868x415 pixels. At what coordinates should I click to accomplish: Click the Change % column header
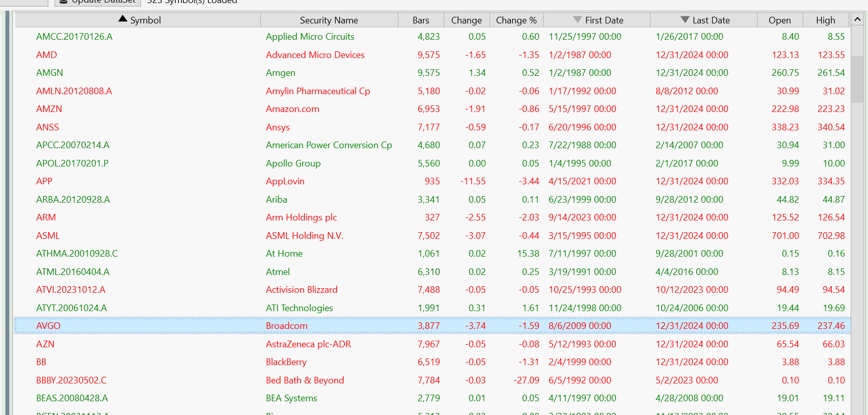pos(516,20)
